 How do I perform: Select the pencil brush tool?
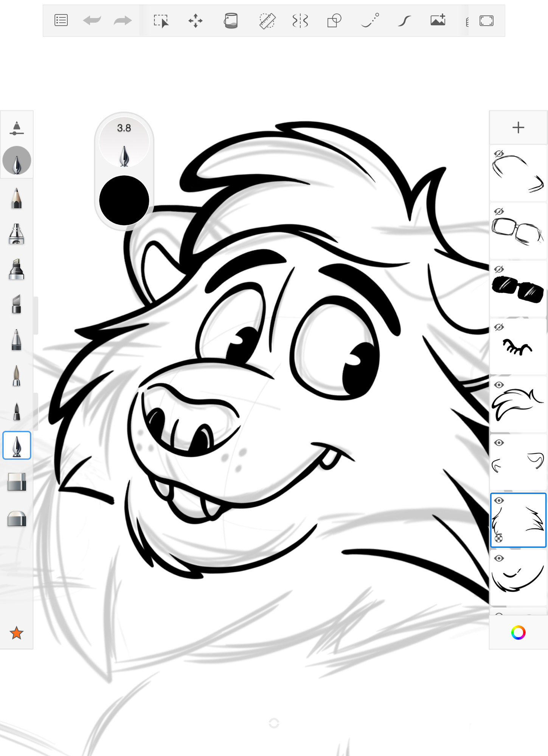point(16,198)
